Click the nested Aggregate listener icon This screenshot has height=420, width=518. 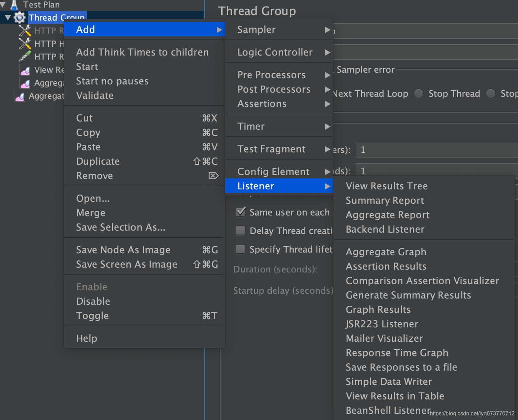25,83
